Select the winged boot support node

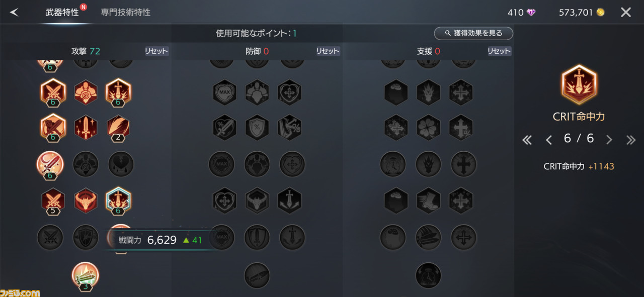(x=429, y=201)
